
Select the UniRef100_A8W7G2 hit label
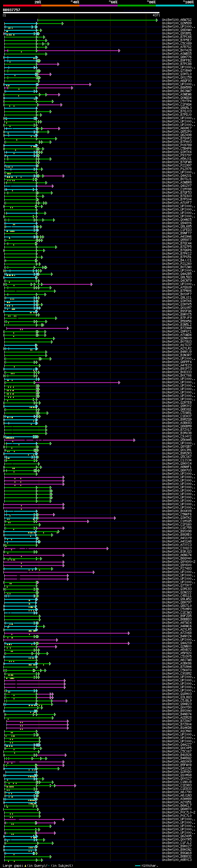click(x=177, y=20)
